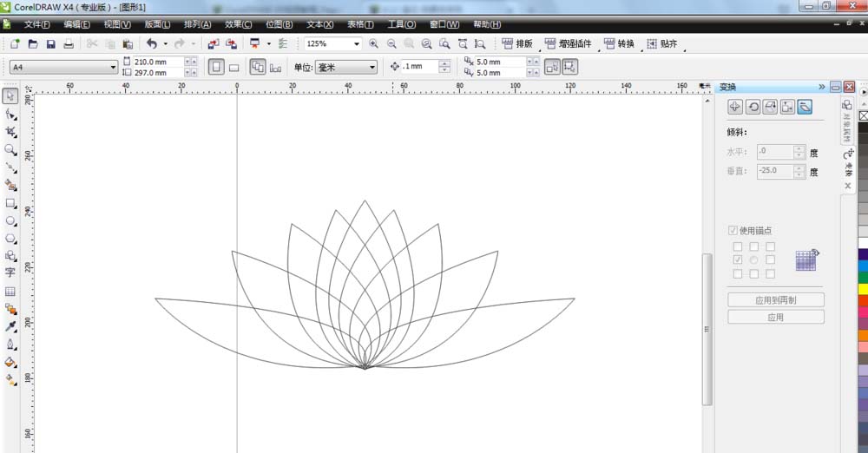Select the Ellipse tool
Screen dimensions: 868x453
tap(10, 220)
